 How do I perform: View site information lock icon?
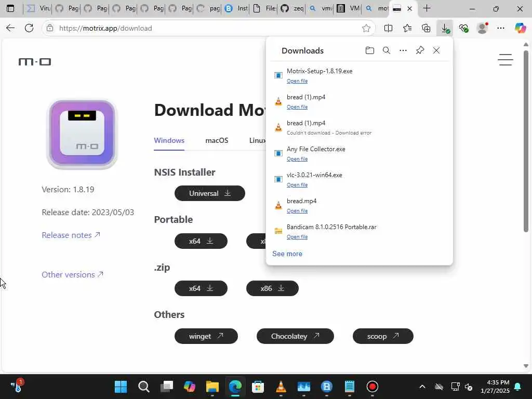(x=50, y=28)
